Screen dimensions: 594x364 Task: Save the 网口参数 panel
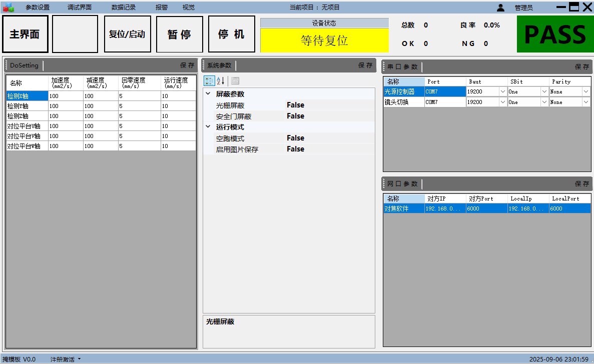[x=582, y=184]
